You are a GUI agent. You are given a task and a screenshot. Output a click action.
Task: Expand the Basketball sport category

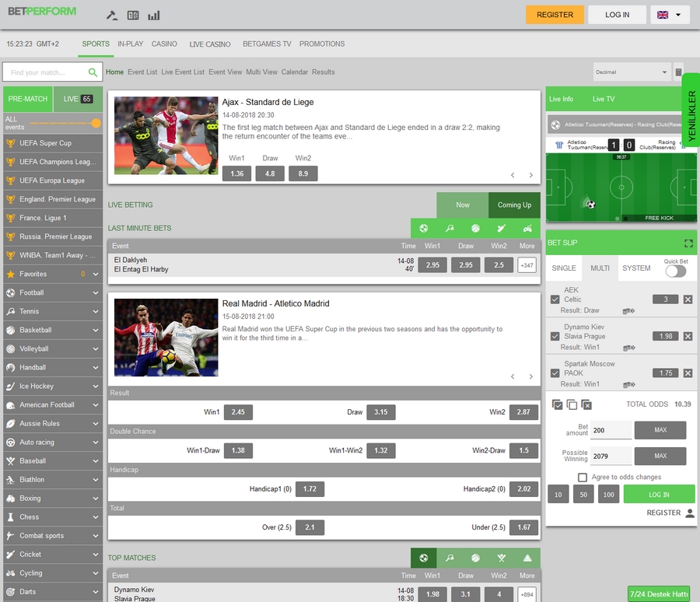point(53,331)
